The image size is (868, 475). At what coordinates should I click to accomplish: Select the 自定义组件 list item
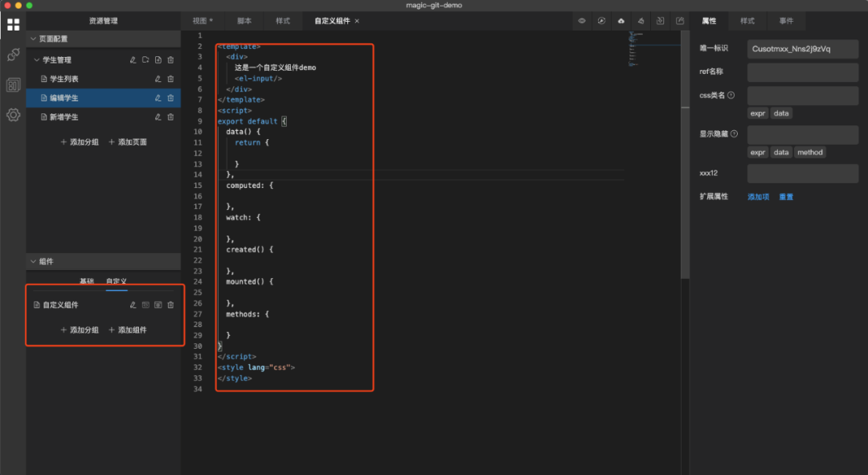pos(104,305)
